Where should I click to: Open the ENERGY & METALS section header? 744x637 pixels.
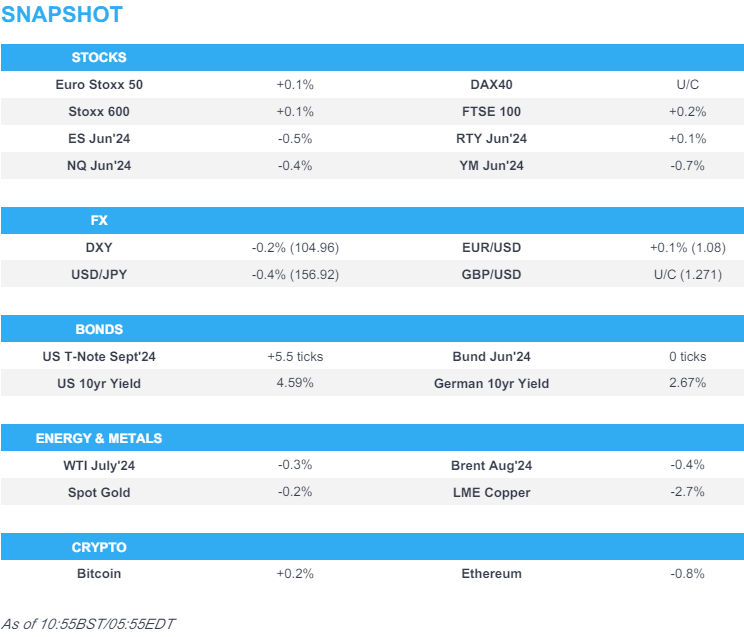pos(99,438)
